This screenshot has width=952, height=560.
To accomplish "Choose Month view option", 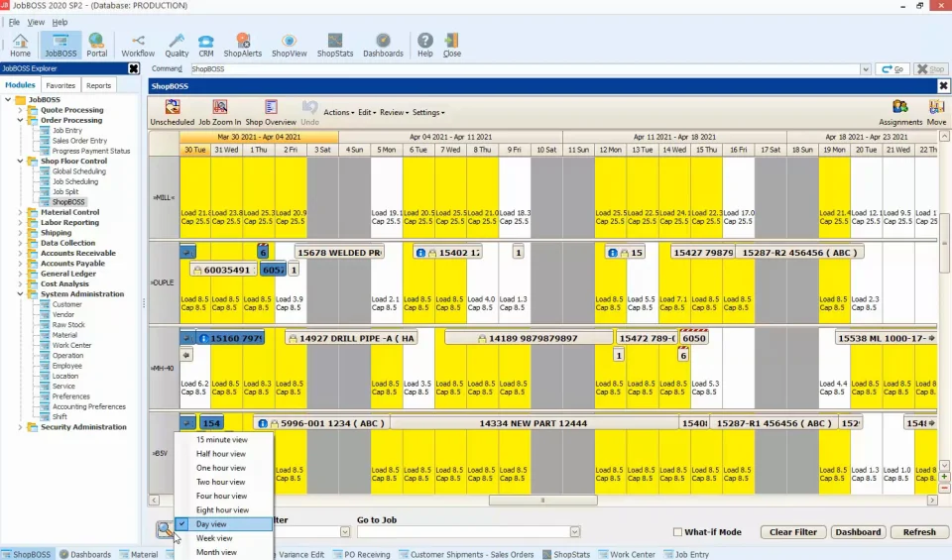I will tap(216, 552).
